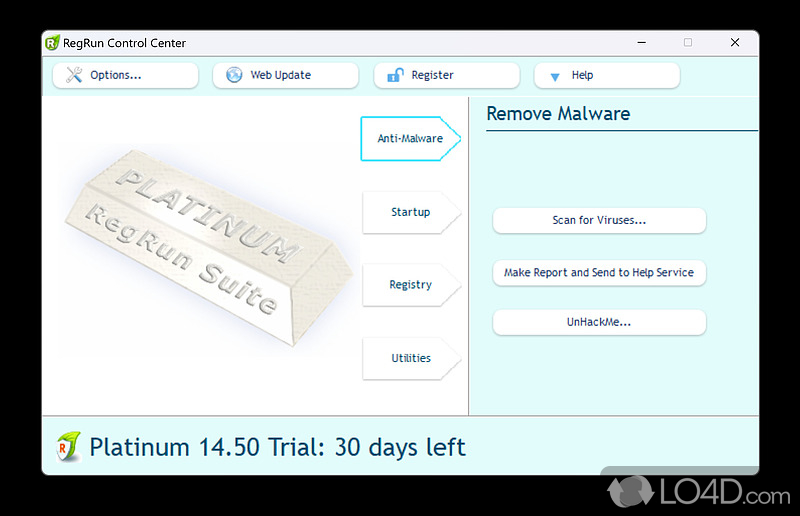
Task: Click the Web Update globe icon
Action: point(234,75)
